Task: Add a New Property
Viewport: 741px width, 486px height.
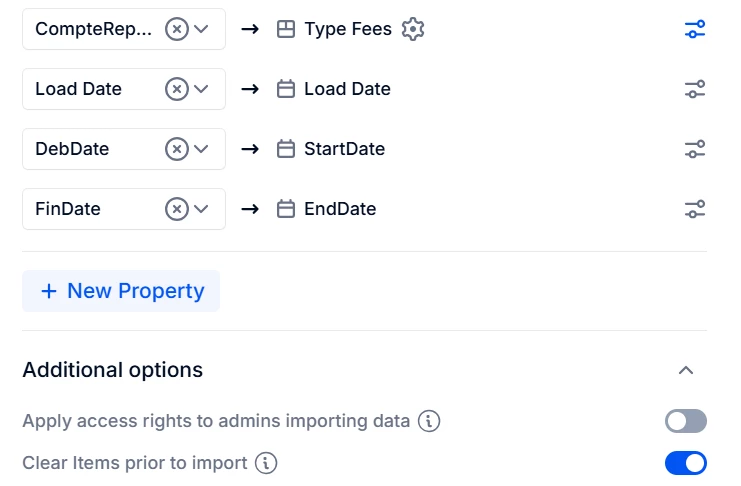Action: point(121,291)
